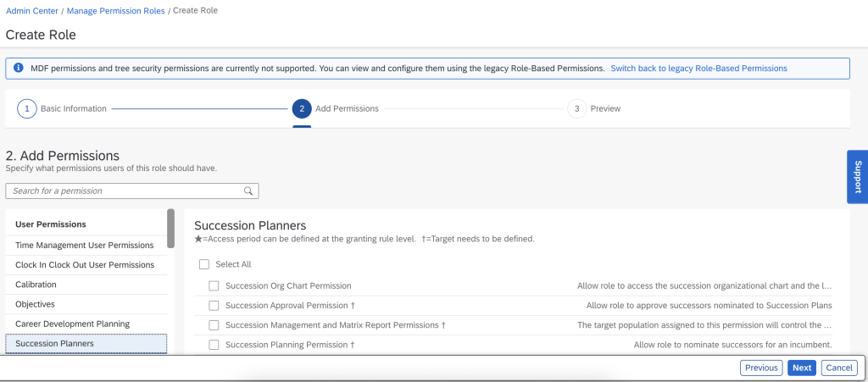Viewport: 868px width, 382px height.
Task: Select Career Development Planning category
Action: [72, 324]
